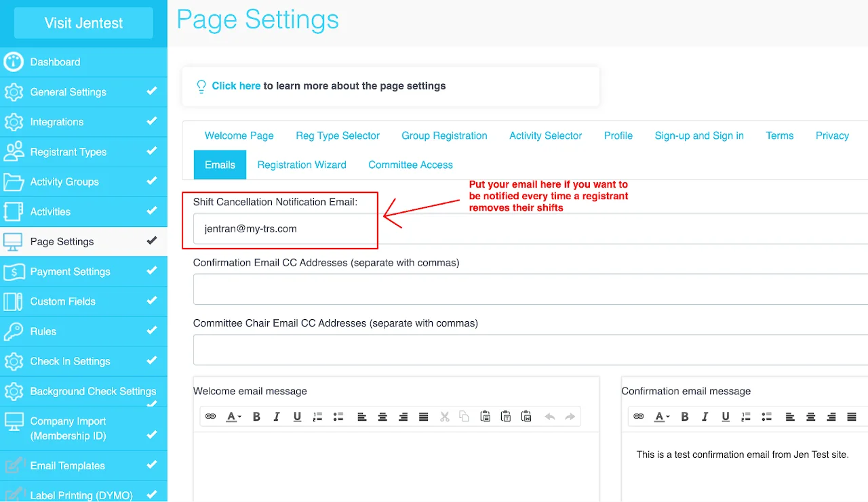Click Paste from Word icon
This screenshot has height=502, width=868.
(526, 417)
